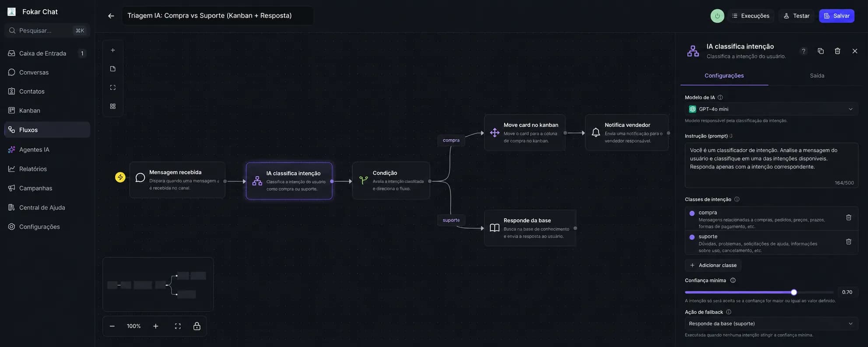Click info icon beside Classes de intenção
The width and height of the screenshot is (868, 347).
737,200
